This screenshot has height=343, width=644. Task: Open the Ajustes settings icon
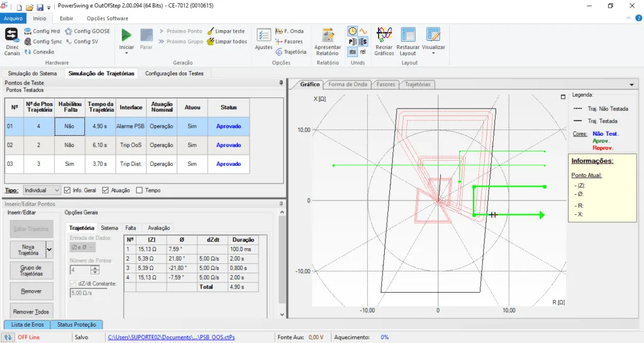[x=264, y=35]
